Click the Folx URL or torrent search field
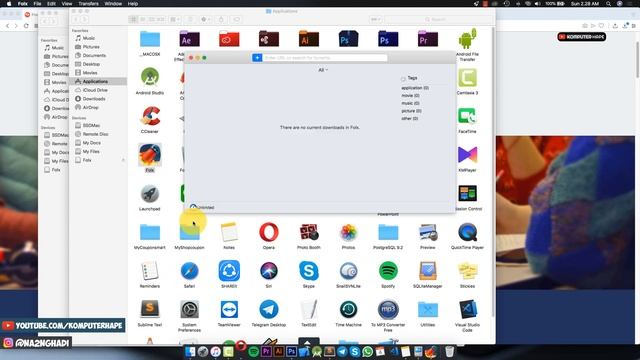The height and width of the screenshot is (360, 640). [324, 58]
